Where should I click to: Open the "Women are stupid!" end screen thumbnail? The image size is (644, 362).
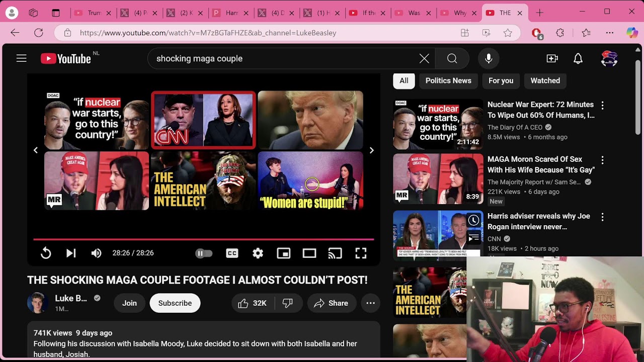point(310,180)
